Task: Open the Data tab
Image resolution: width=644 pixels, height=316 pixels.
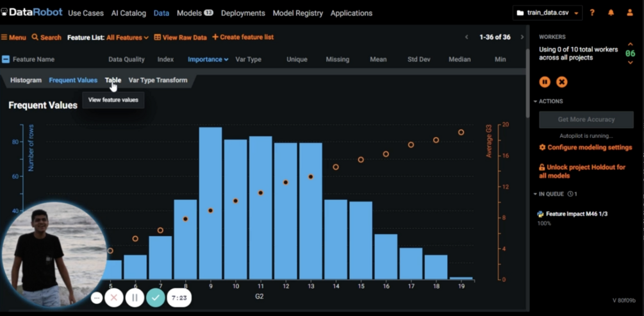Action: coord(161,13)
